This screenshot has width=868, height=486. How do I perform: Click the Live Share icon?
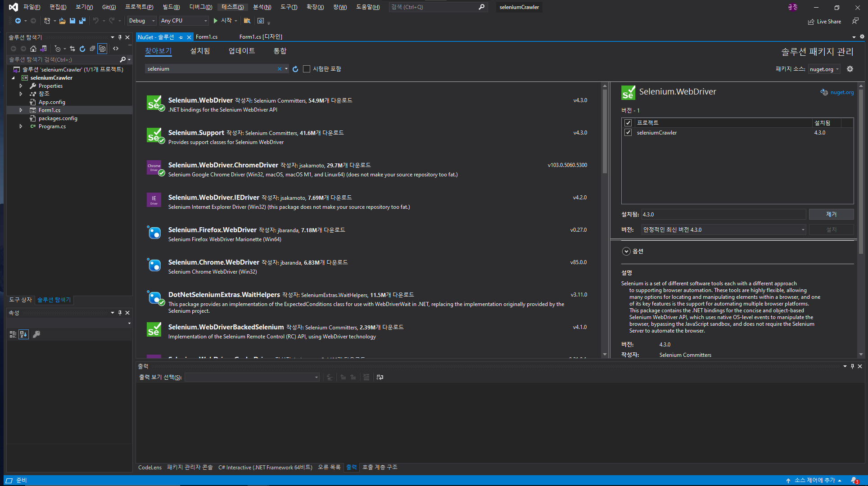[811, 22]
